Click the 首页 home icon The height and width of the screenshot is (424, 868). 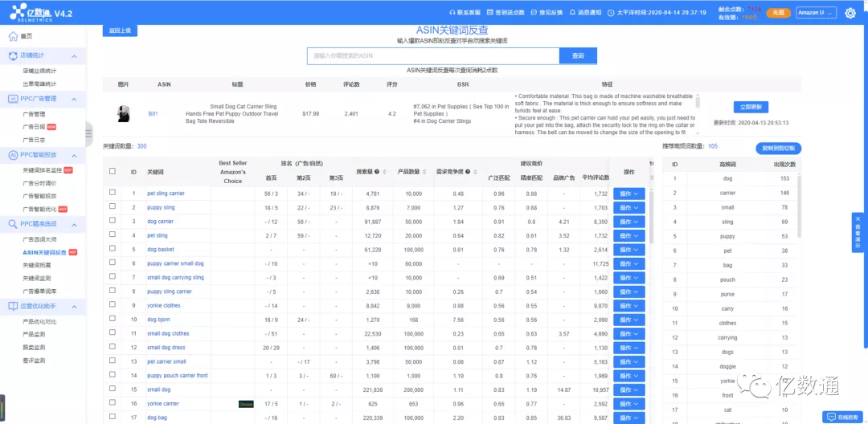click(x=13, y=36)
